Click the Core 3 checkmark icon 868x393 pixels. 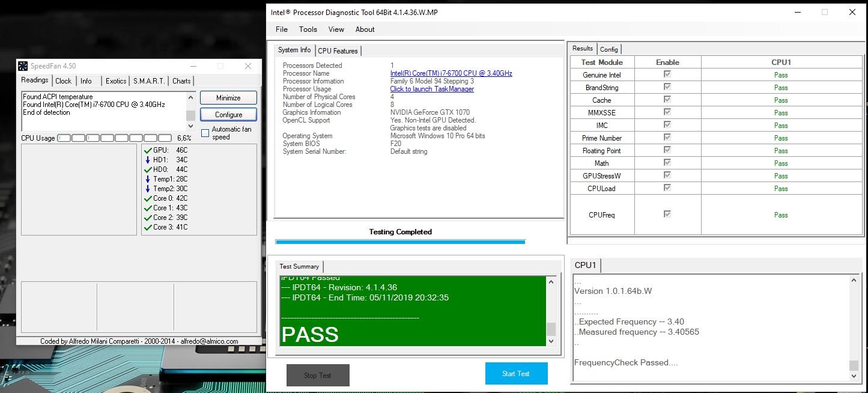tap(148, 227)
